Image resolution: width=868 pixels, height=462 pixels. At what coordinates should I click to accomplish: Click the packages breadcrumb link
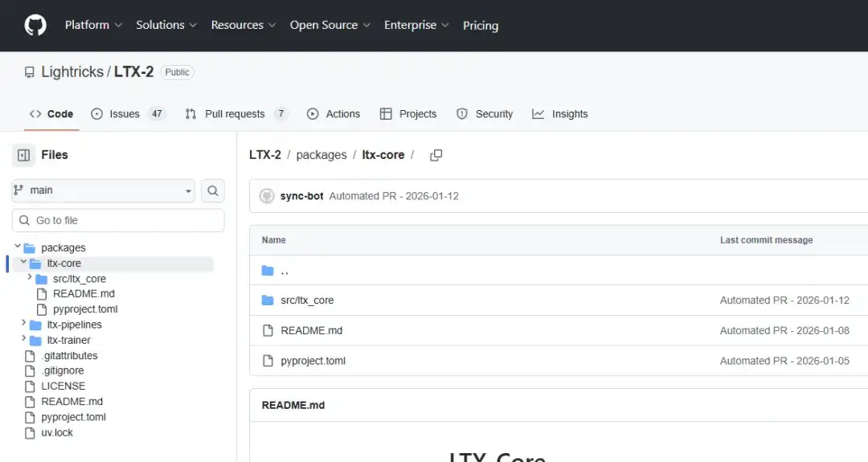pyautogui.click(x=321, y=155)
